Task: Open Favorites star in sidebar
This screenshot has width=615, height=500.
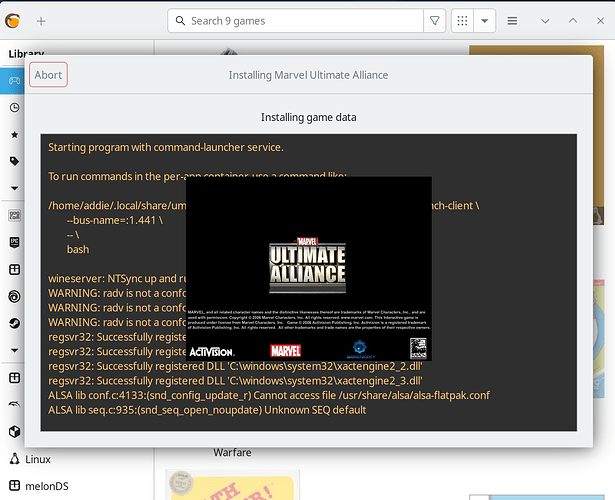Action: pos(15,135)
